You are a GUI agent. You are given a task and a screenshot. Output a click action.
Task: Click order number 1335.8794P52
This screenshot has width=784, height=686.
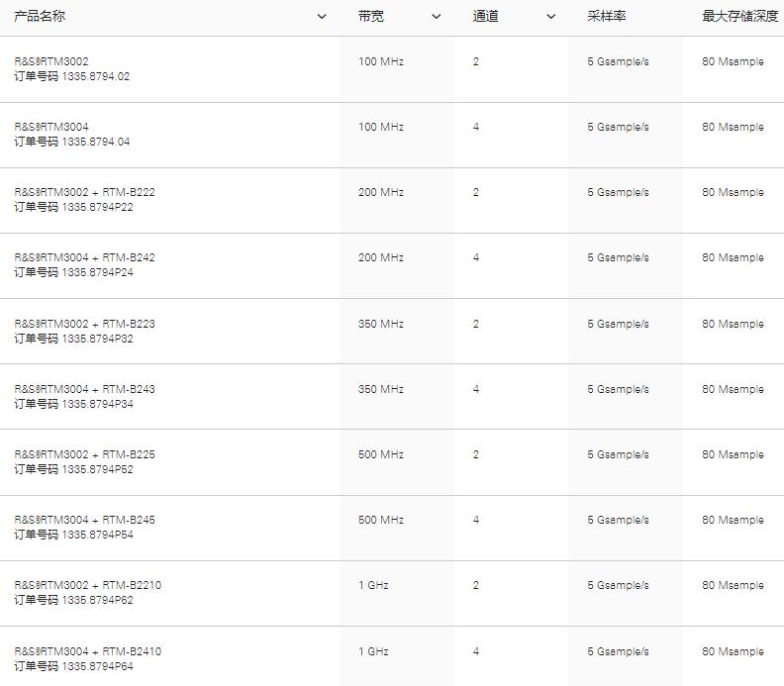(x=97, y=469)
